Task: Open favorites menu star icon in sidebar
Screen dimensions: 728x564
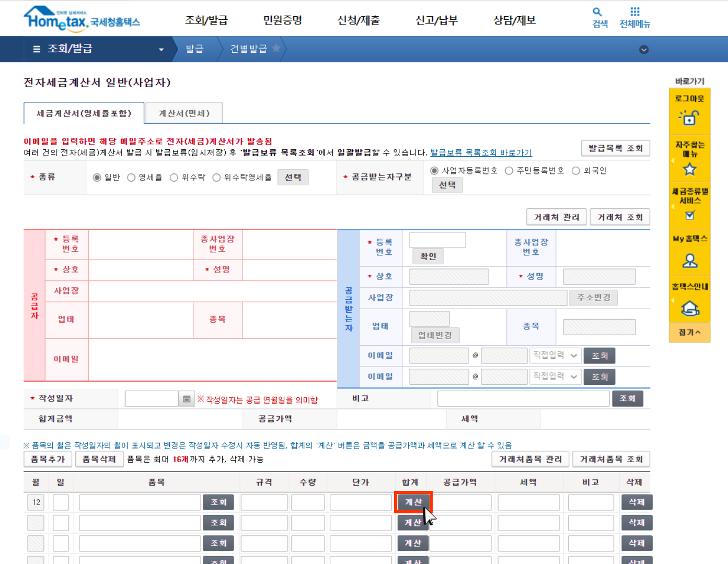Action: coord(689,169)
